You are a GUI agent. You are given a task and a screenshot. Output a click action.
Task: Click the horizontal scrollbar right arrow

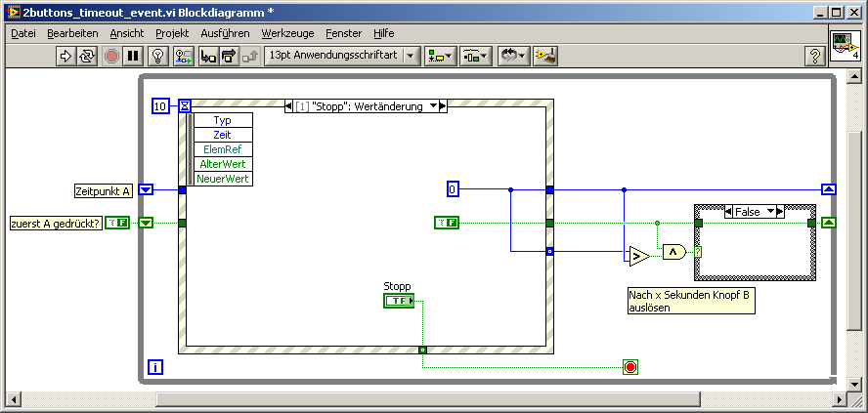point(840,399)
